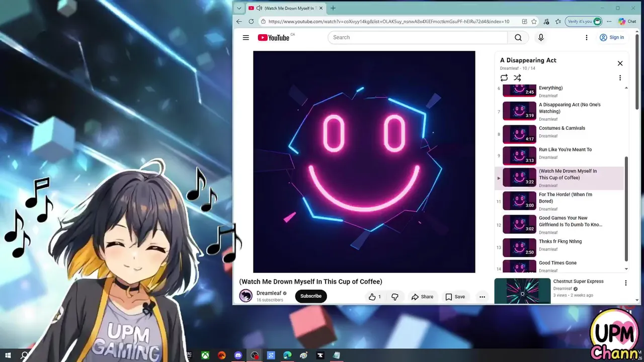This screenshot has height=362, width=644.
Task: Refresh the browser page
Action: pos(252,22)
